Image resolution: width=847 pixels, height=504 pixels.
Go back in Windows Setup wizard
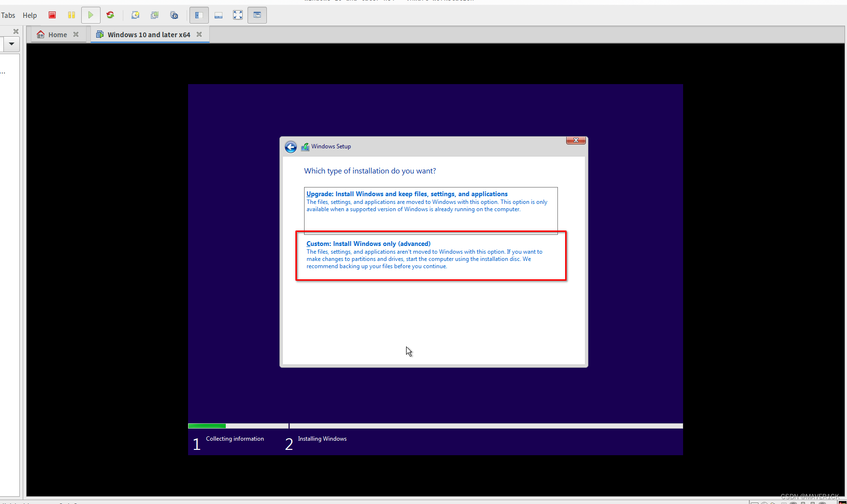(x=291, y=147)
